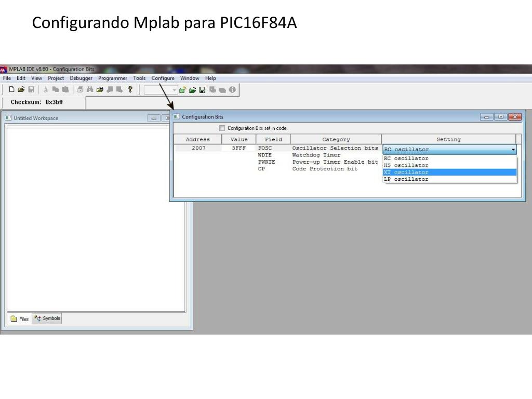Image resolution: width=532 pixels, height=399 pixels.
Task: Click the Address column header
Action: pos(198,139)
